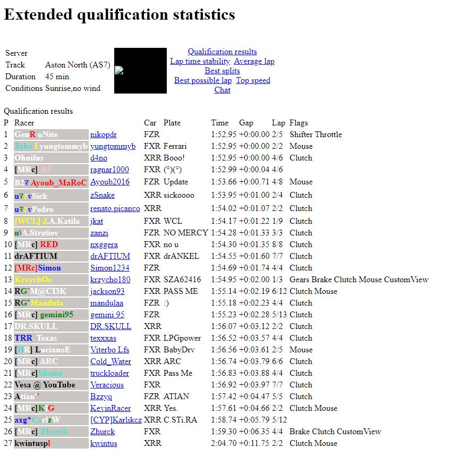Select plate text 'SZA62416'
Screen dimensions: 476x456
click(182, 280)
